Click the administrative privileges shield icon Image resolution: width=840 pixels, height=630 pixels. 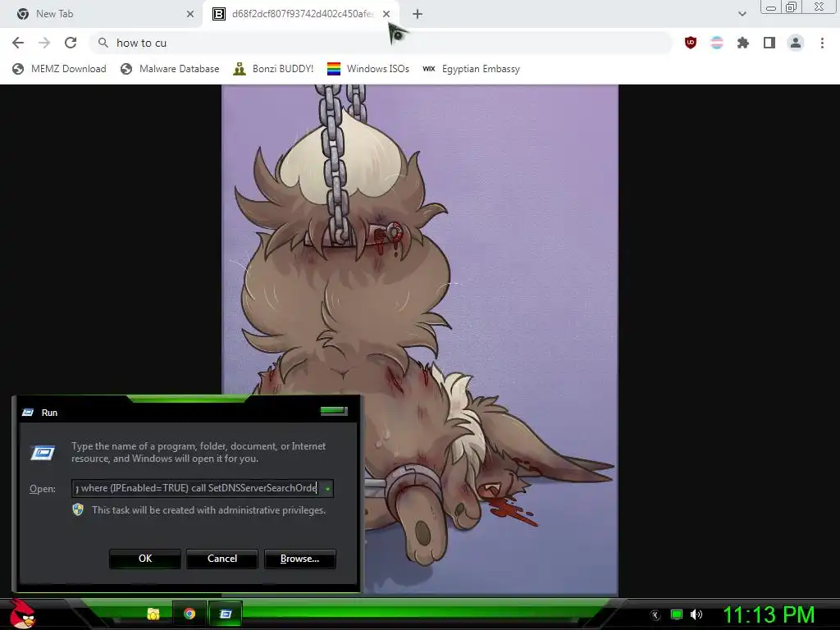pyautogui.click(x=78, y=509)
